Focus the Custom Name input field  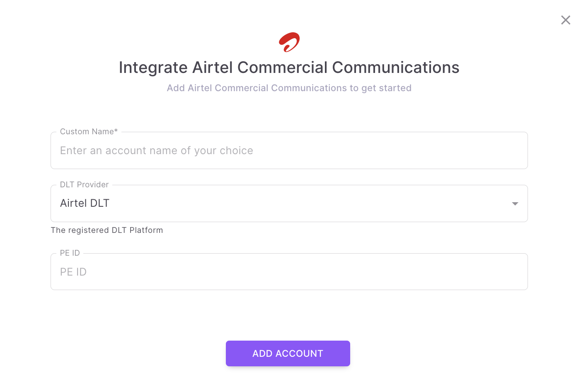pos(289,151)
